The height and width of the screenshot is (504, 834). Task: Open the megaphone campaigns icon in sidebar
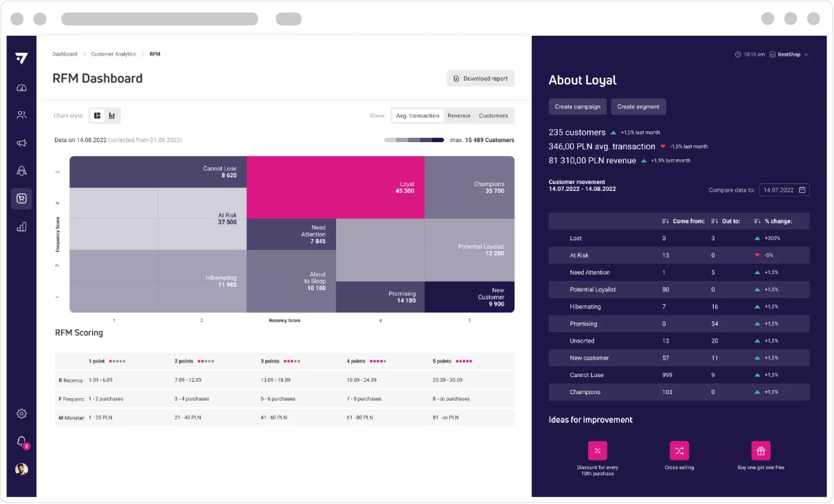pos(21,143)
